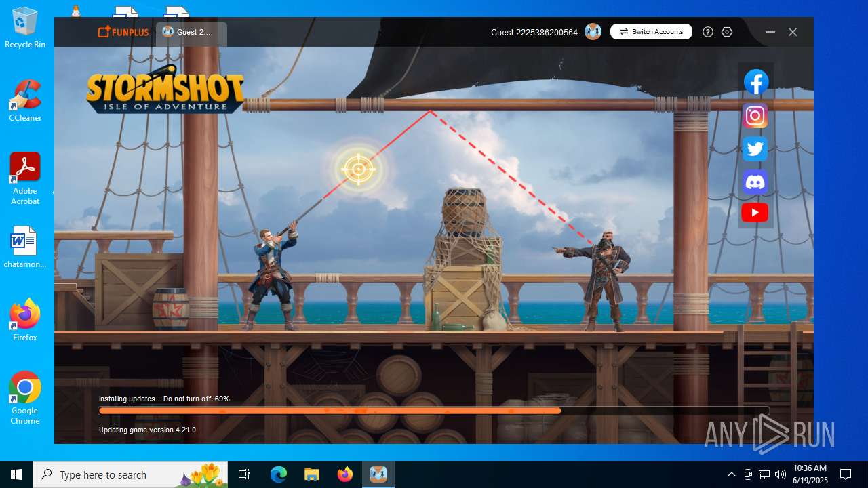
Task: Click the taskbar search box
Action: [x=132, y=474]
